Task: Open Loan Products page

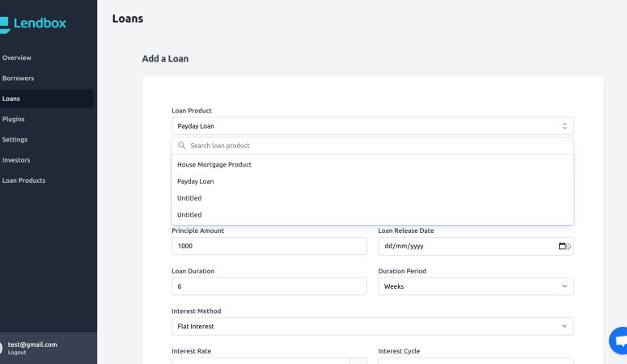Action: tap(23, 180)
